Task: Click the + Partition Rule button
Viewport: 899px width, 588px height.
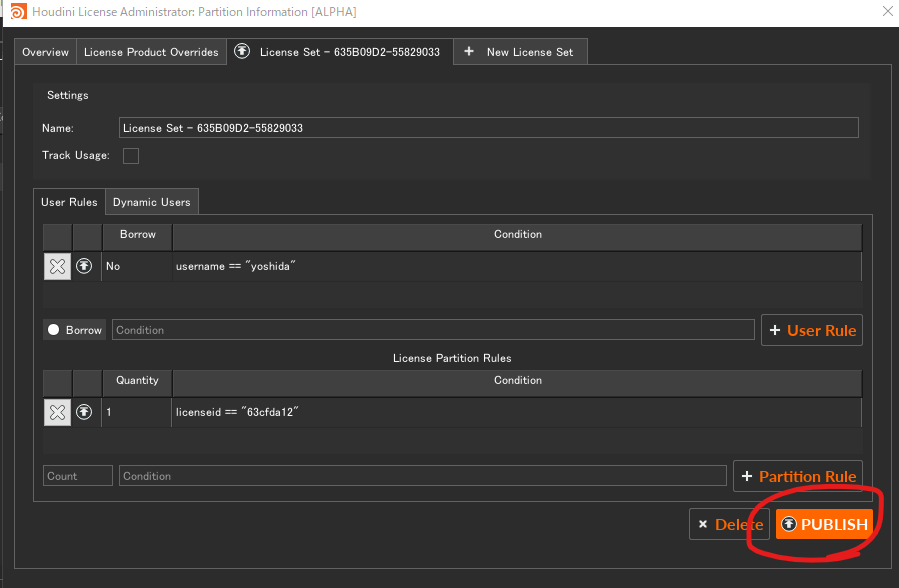Action: point(798,476)
